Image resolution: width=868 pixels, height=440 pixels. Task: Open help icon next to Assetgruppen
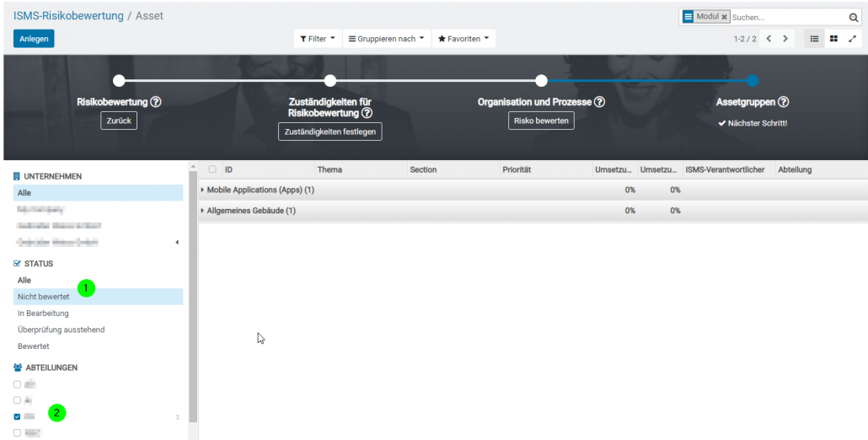click(783, 102)
